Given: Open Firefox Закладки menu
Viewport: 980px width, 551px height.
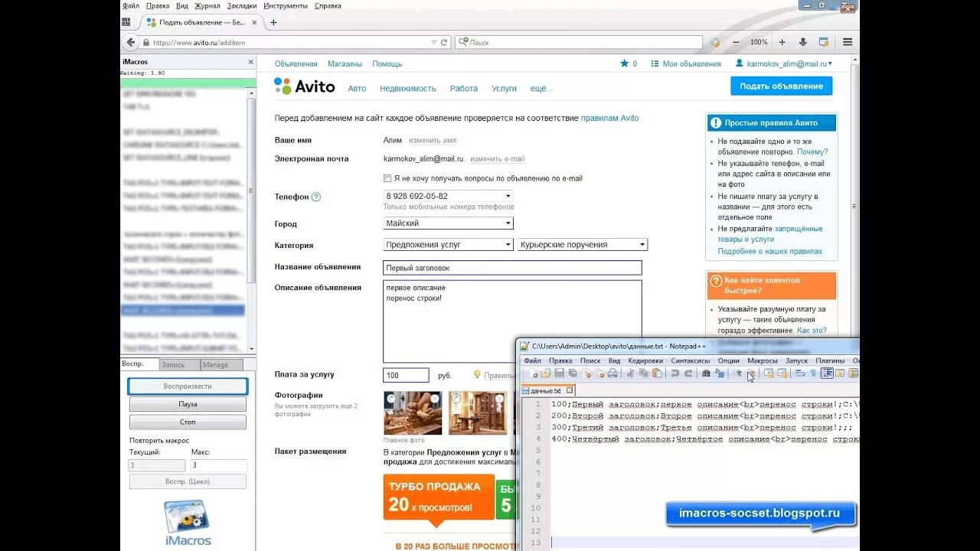Looking at the screenshot, I should click(x=242, y=5).
